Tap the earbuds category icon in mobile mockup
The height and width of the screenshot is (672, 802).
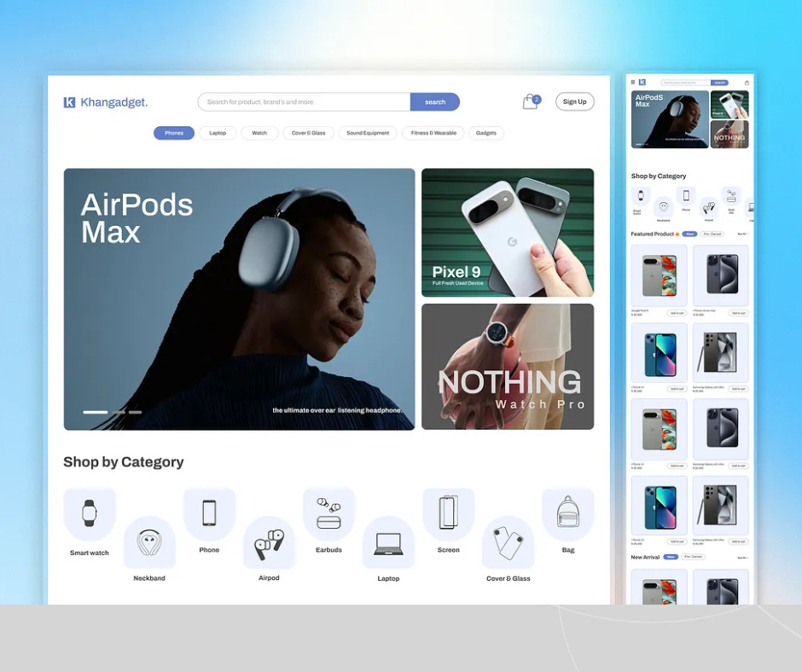731,196
